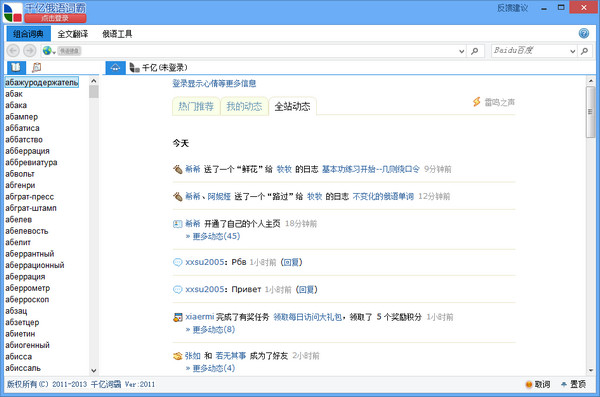Click the 置顶 pin icon
This screenshot has width=600, height=397.
click(x=564, y=384)
